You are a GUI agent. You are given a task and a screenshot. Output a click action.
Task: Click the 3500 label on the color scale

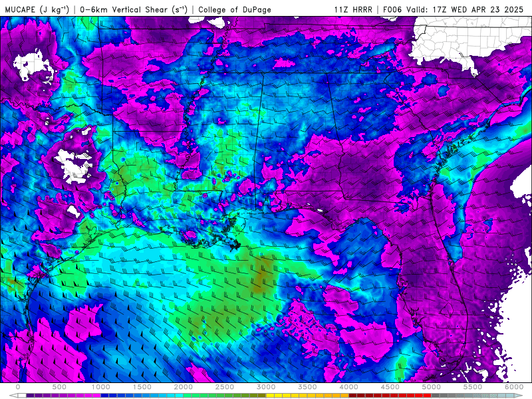[308, 387]
